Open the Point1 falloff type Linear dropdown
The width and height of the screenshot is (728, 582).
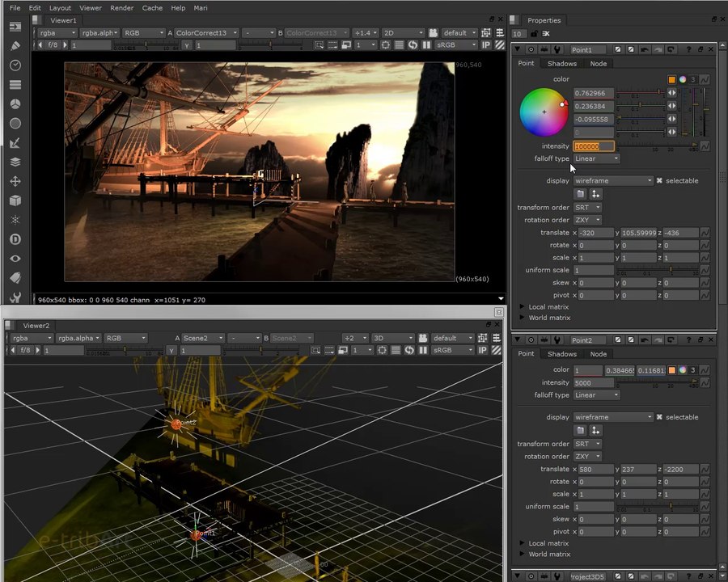point(597,158)
